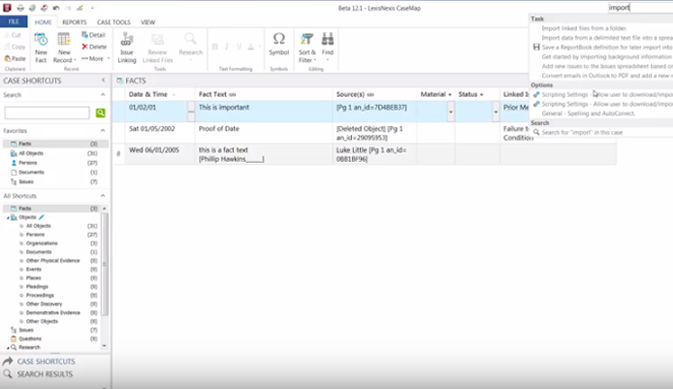
Task: Click Convert emails in Outlook to PDF
Action: (606, 76)
